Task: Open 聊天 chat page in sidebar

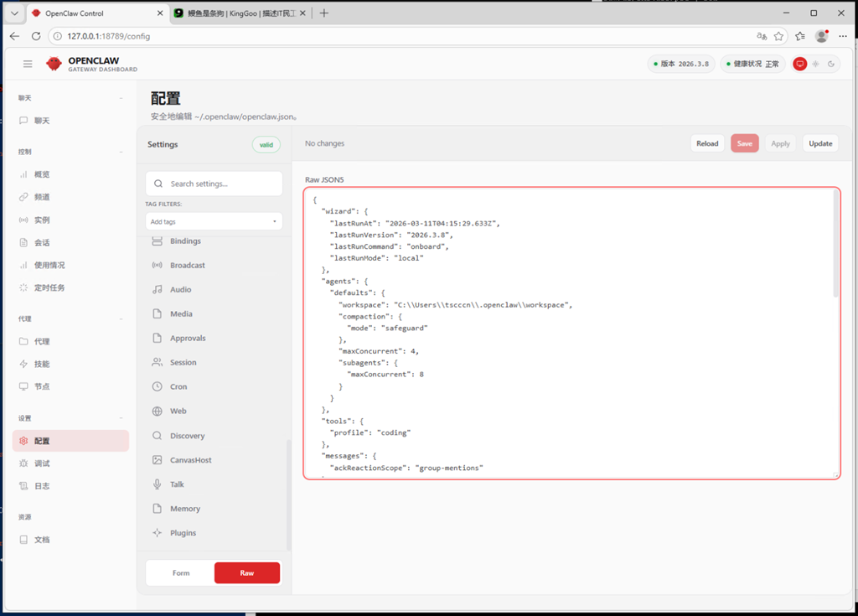Action: click(x=42, y=121)
